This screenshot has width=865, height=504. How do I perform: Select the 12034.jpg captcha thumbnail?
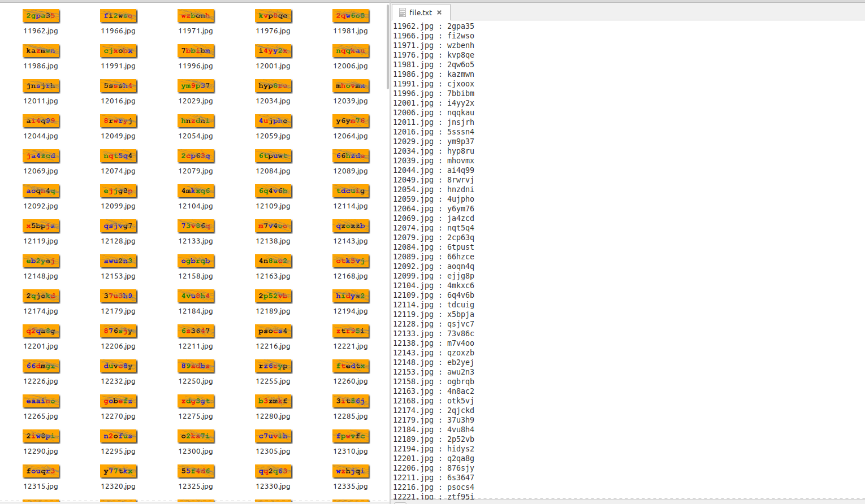click(x=273, y=86)
